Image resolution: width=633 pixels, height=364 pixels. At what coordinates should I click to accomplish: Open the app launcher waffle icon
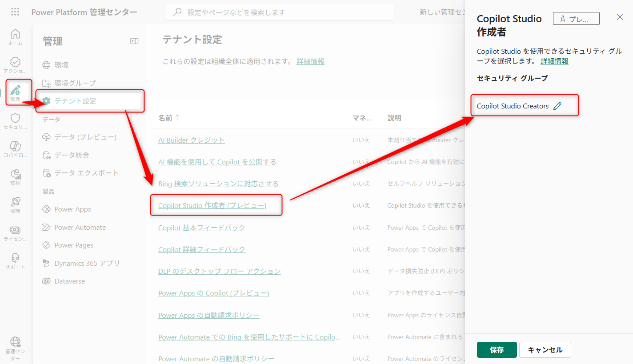pyautogui.click(x=15, y=12)
